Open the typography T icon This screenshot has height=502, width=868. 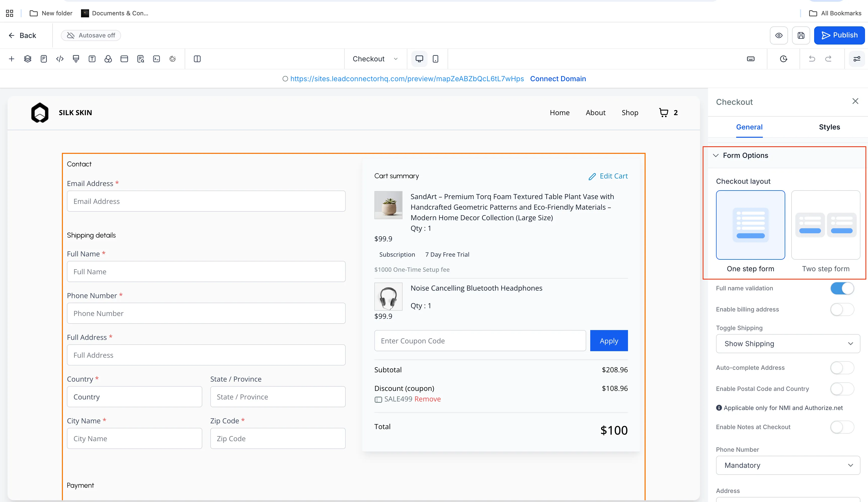[92, 59]
